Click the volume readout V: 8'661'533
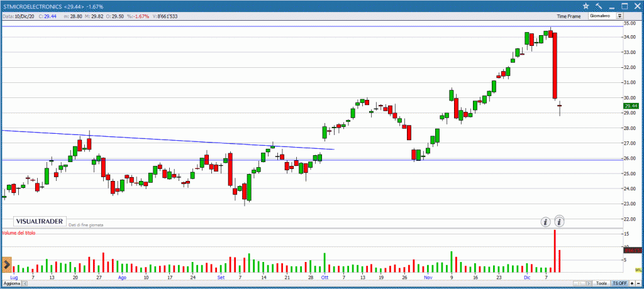The width and height of the screenshot is (644, 289). (165, 16)
